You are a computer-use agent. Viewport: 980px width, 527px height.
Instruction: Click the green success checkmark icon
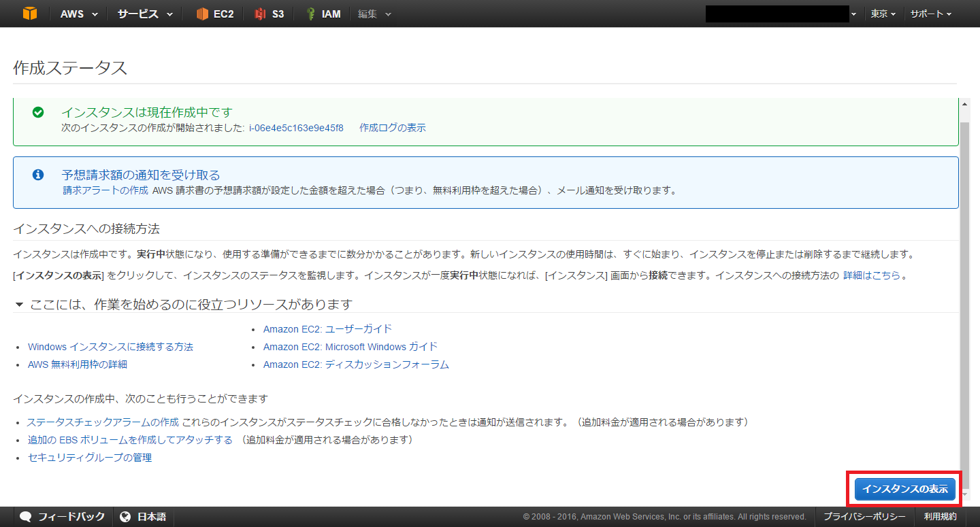[x=38, y=112]
